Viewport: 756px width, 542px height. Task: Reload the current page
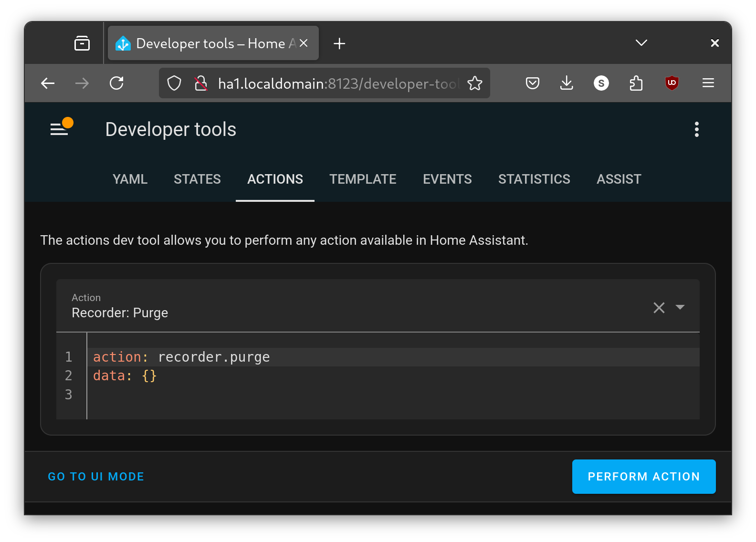(116, 83)
